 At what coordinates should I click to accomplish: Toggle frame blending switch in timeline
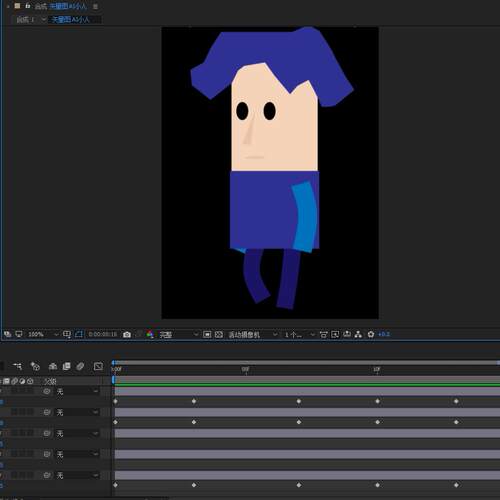point(66,366)
